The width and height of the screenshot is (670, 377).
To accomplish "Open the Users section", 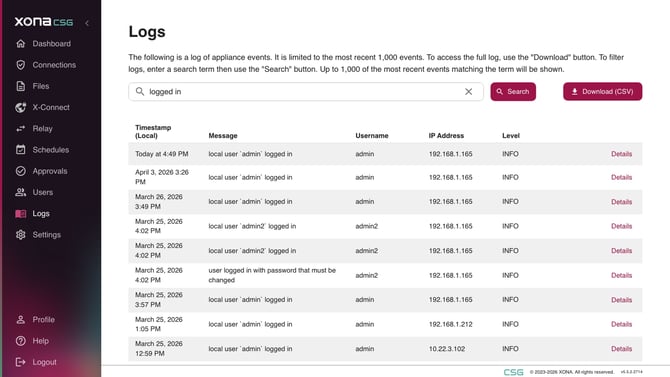I will click(43, 192).
